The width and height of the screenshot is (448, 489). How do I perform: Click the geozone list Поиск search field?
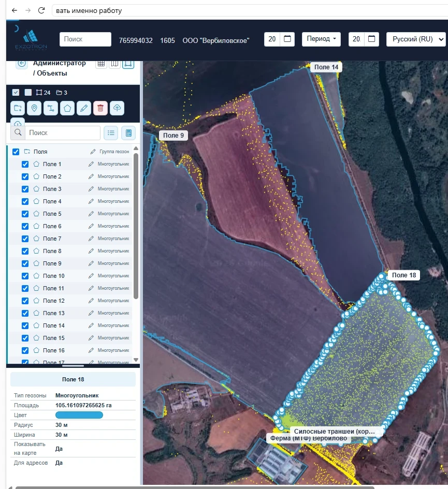[x=63, y=133]
